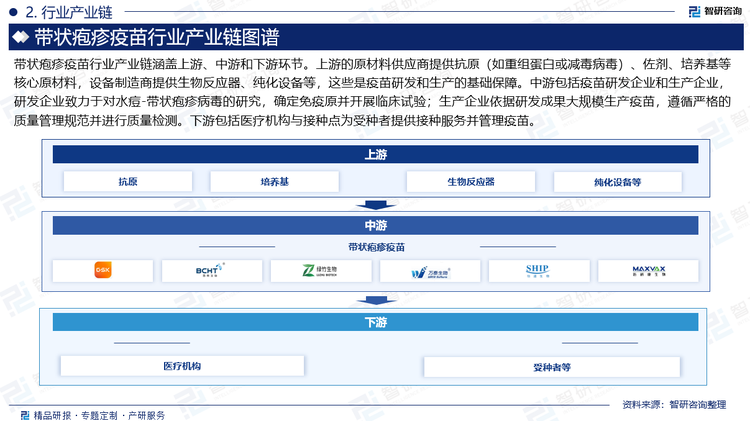Click the GSK orange logo
This screenshot has width=750, height=421.
(x=103, y=270)
